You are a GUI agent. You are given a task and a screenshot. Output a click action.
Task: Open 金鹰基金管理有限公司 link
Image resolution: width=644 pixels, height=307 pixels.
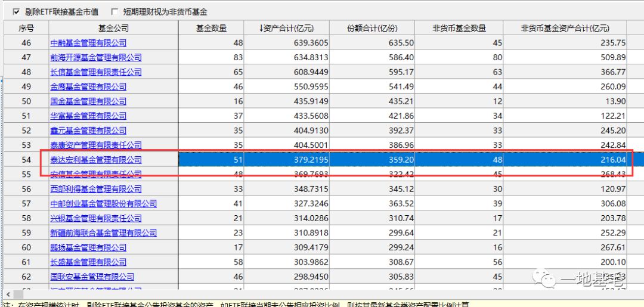pyautogui.click(x=88, y=86)
